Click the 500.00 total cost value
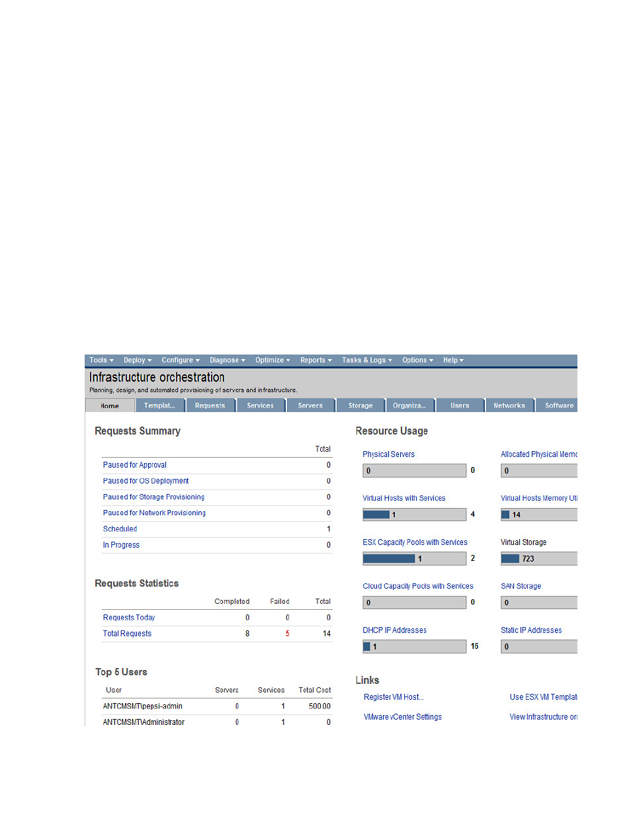The width and height of the screenshot is (631, 840). pos(319,706)
